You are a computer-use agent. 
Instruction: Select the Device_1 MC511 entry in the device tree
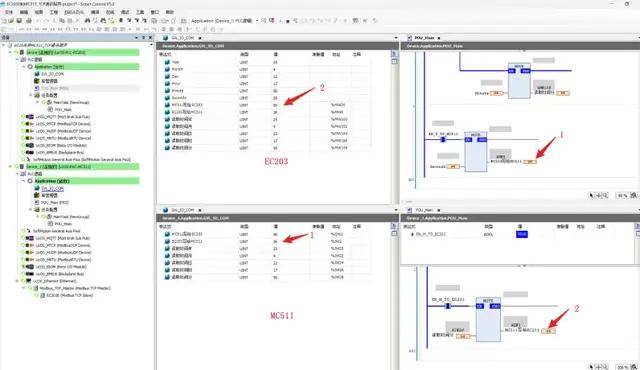tap(58, 166)
